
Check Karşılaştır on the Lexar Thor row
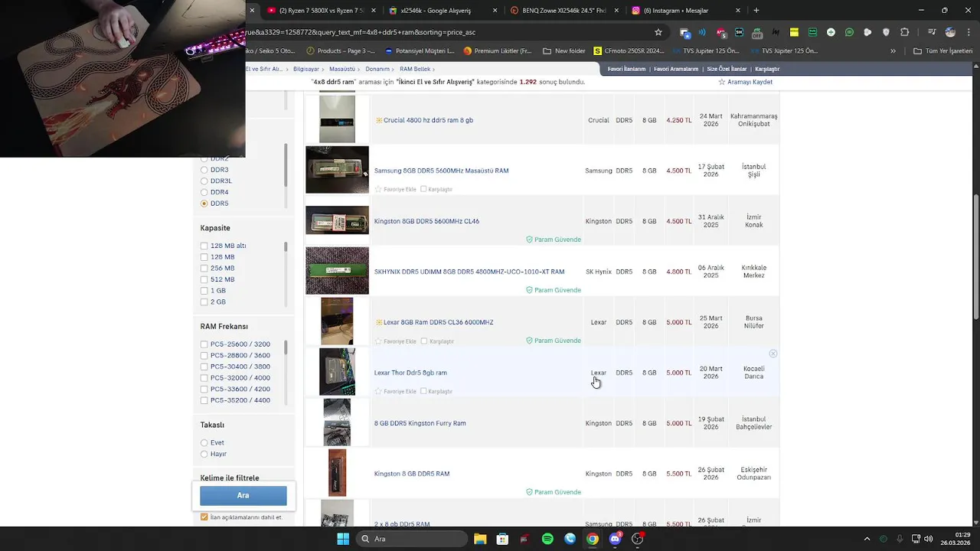click(423, 391)
